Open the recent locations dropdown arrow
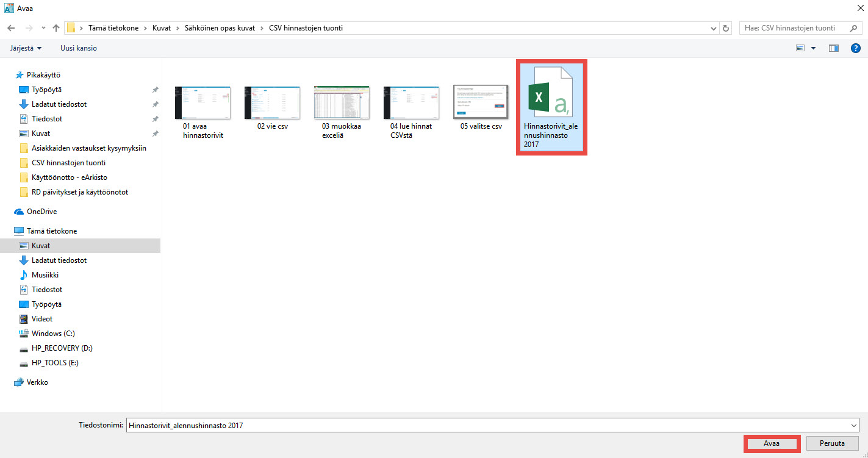 [x=43, y=28]
